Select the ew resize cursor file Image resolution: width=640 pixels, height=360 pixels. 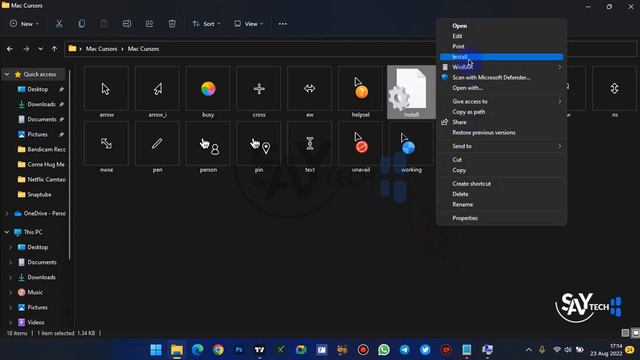[309, 93]
